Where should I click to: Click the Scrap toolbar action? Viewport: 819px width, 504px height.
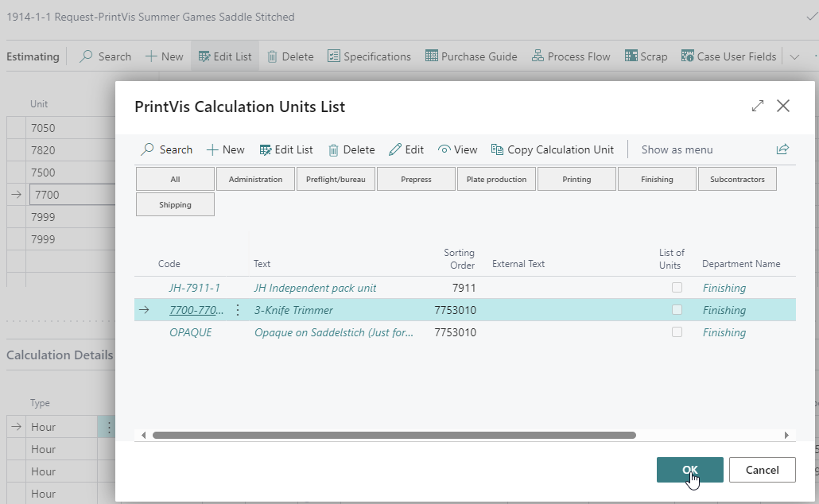[x=646, y=56]
